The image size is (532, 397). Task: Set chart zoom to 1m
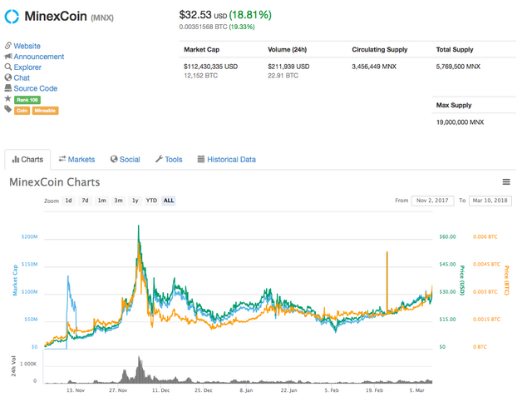pos(101,201)
